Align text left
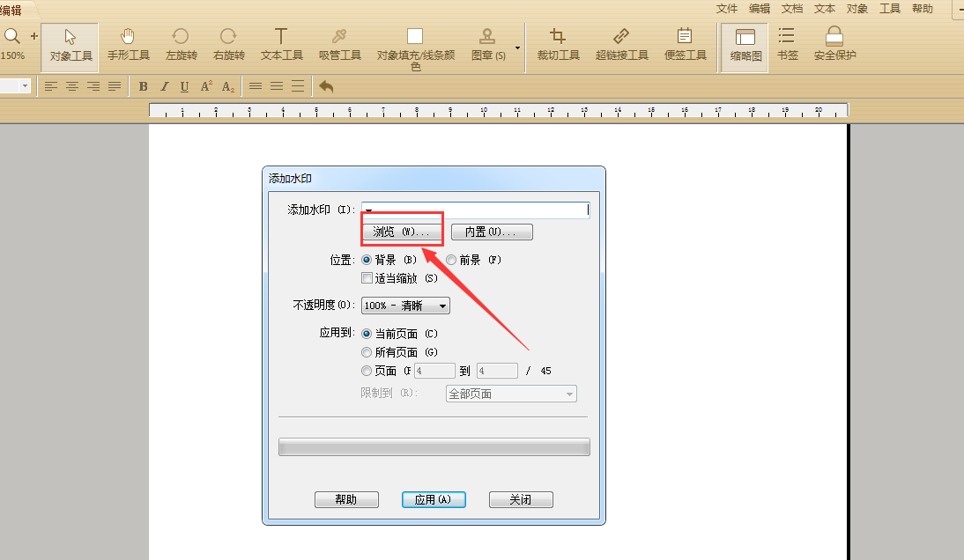This screenshot has height=560, width=964. tap(50, 86)
